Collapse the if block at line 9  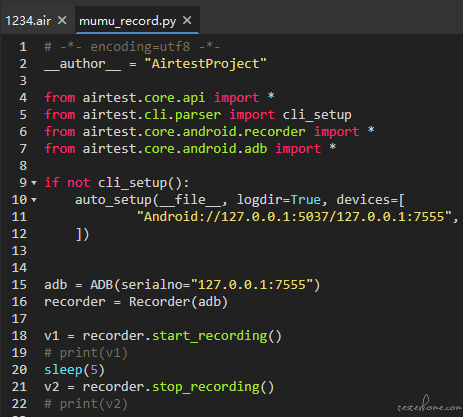tap(34, 183)
